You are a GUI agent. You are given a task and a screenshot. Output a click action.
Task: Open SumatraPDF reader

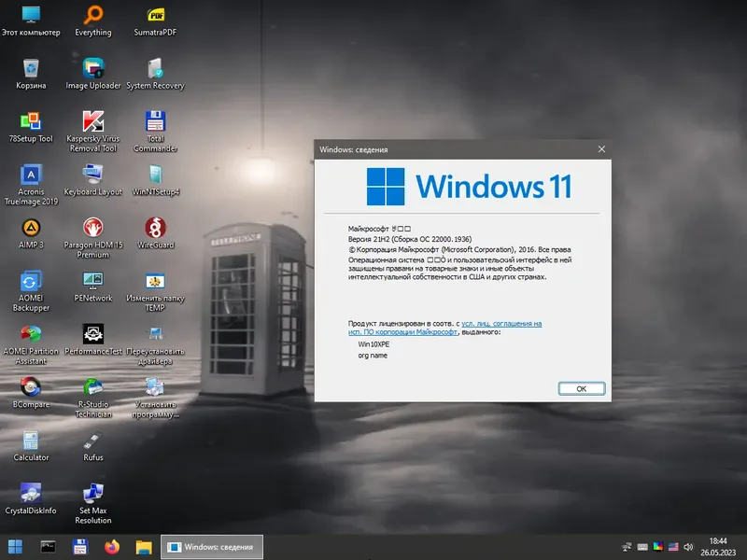pos(155,16)
